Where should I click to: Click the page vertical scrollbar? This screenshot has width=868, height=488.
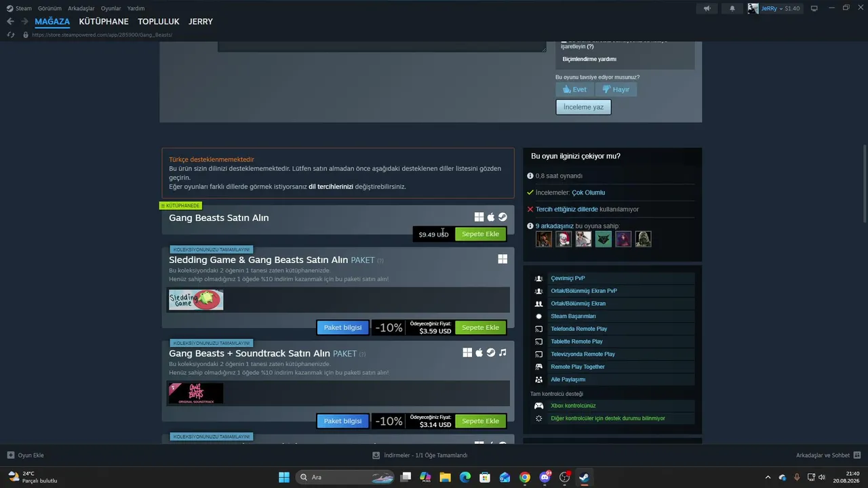(865, 183)
